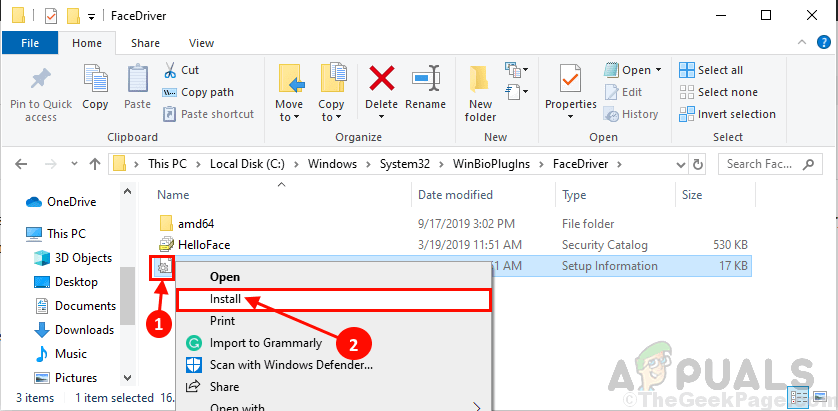Create a New folder
The width and height of the screenshot is (838, 411).
[x=480, y=94]
